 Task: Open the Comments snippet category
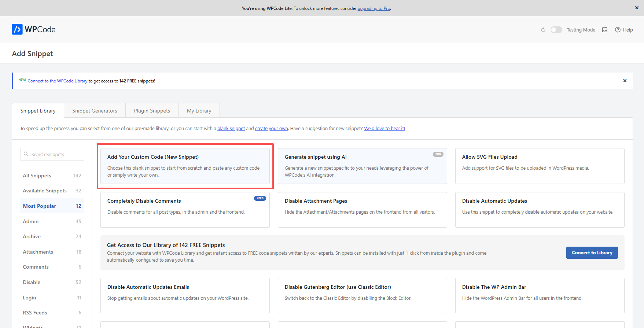(x=52, y=267)
